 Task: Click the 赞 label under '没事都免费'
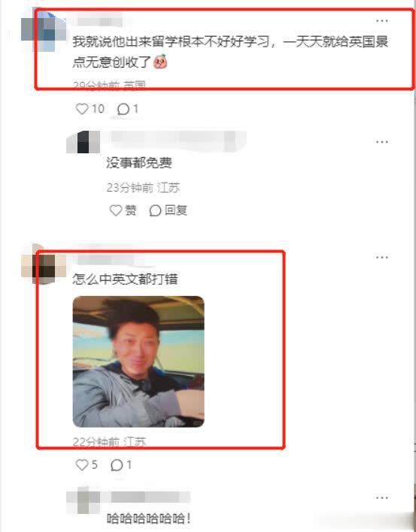pos(131,210)
